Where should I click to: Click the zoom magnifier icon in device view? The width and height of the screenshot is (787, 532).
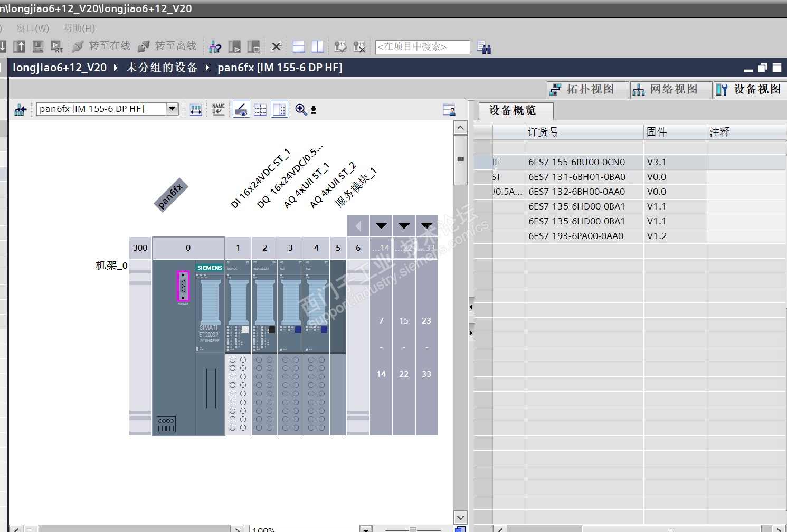pyautogui.click(x=301, y=109)
